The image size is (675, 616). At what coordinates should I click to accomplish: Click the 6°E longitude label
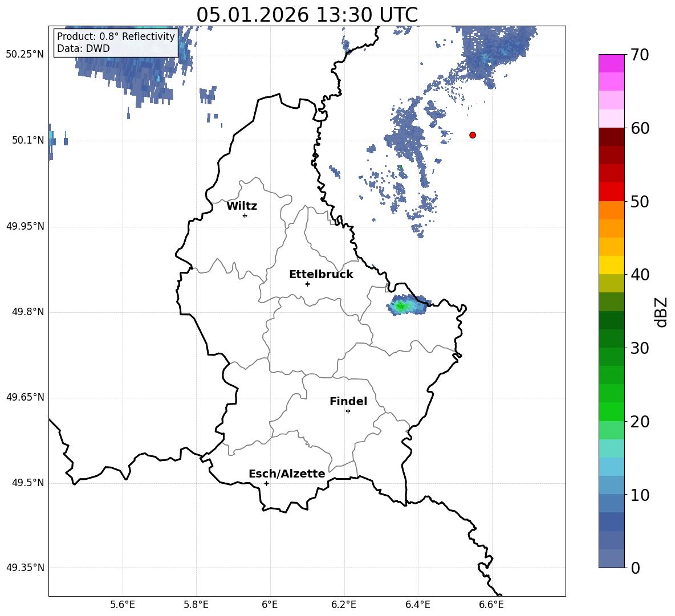270,605
